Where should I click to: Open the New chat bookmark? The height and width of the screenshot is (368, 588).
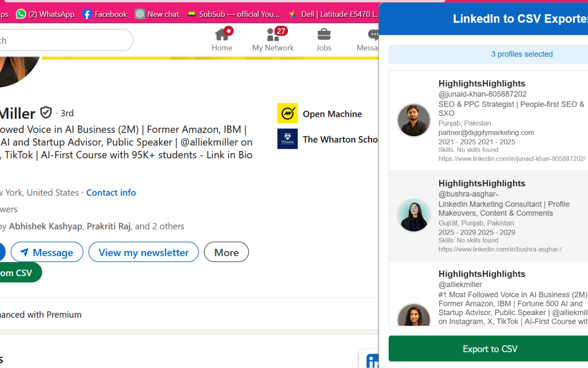(x=157, y=14)
